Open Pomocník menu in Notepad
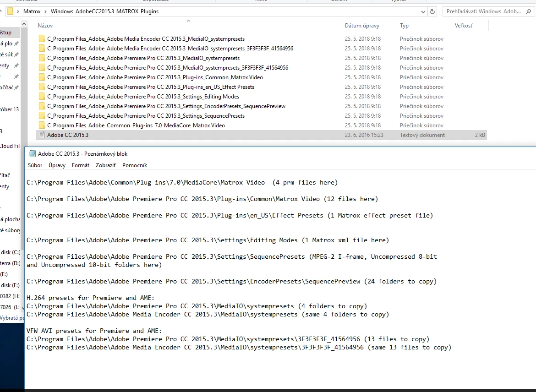This screenshot has height=392, width=536. pos(135,165)
